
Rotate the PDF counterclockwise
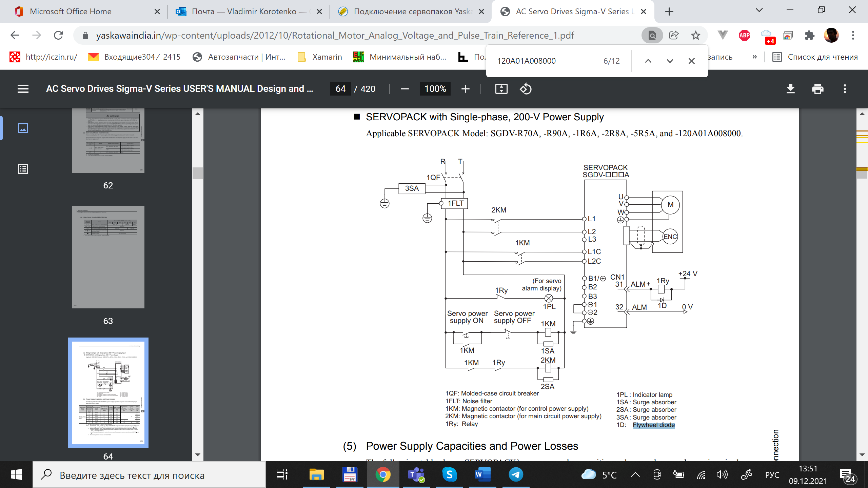point(526,89)
